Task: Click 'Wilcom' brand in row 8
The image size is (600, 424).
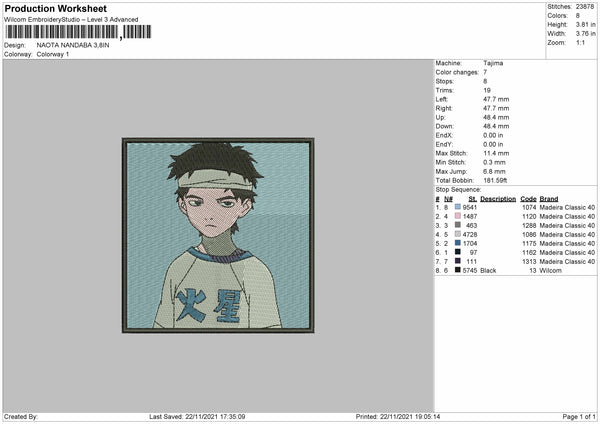Action: pyautogui.click(x=551, y=270)
